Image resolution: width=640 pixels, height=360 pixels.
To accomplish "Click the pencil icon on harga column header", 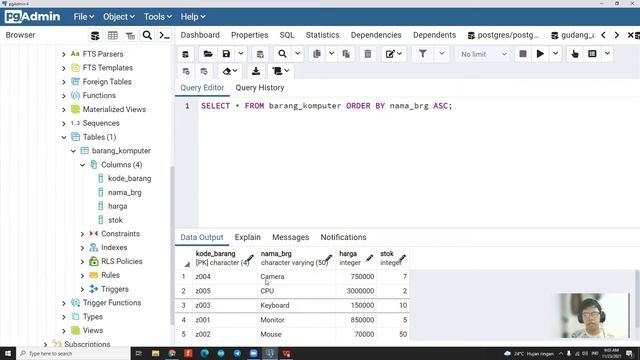I will tap(369, 258).
